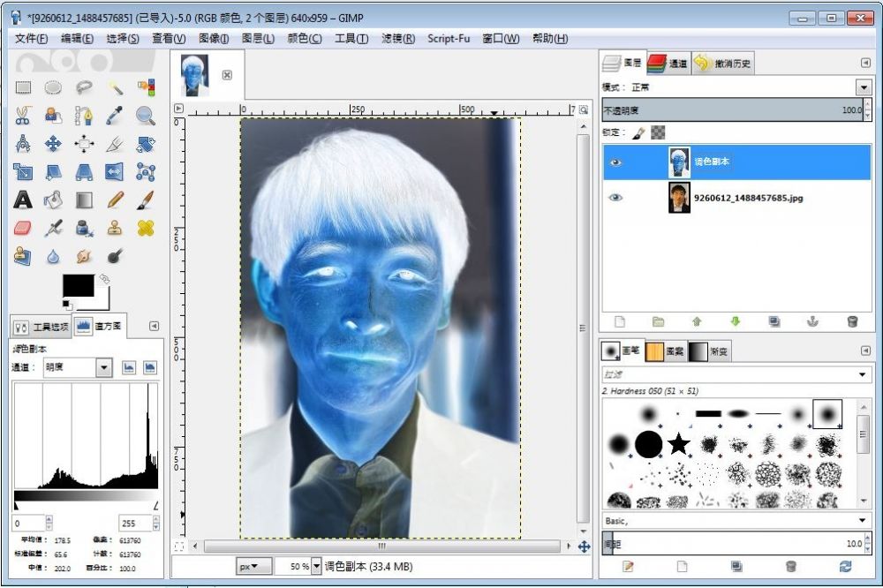Hide the 调色副本 layer via eye icon

click(x=616, y=162)
